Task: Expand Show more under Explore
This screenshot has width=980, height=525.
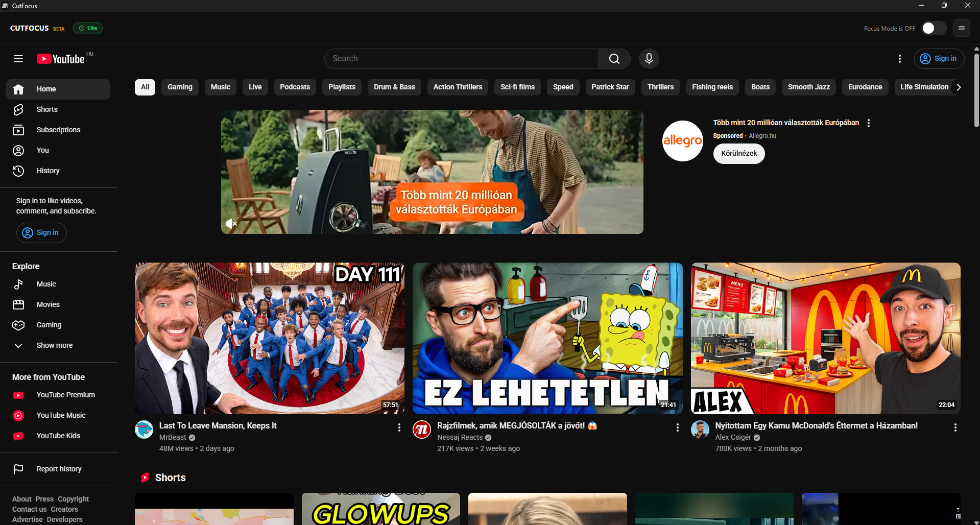Action: tap(58, 346)
